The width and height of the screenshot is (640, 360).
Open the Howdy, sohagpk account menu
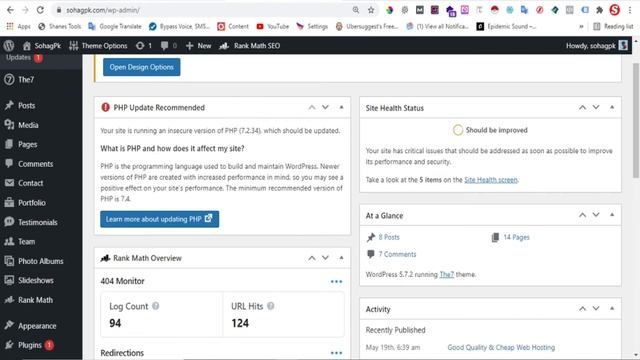pos(597,46)
